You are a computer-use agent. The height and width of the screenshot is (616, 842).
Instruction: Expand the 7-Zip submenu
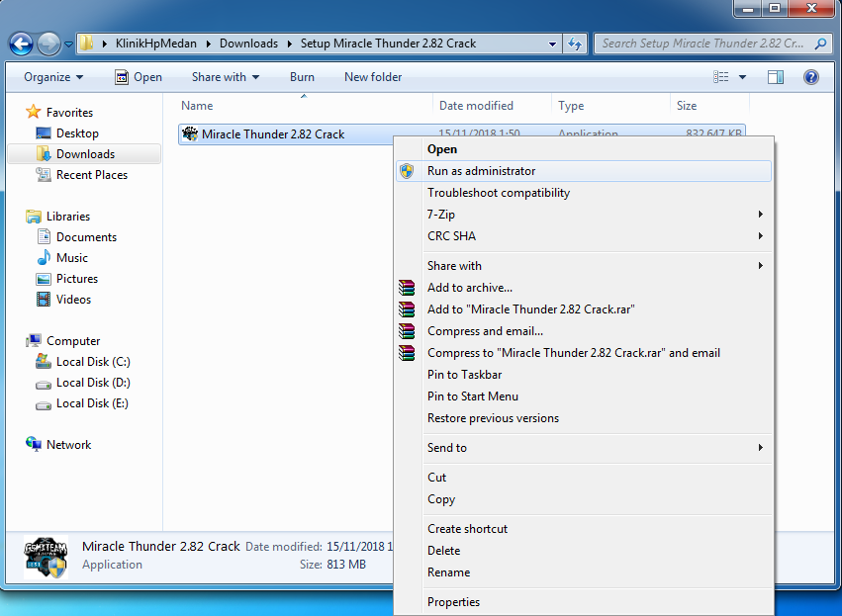point(584,215)
